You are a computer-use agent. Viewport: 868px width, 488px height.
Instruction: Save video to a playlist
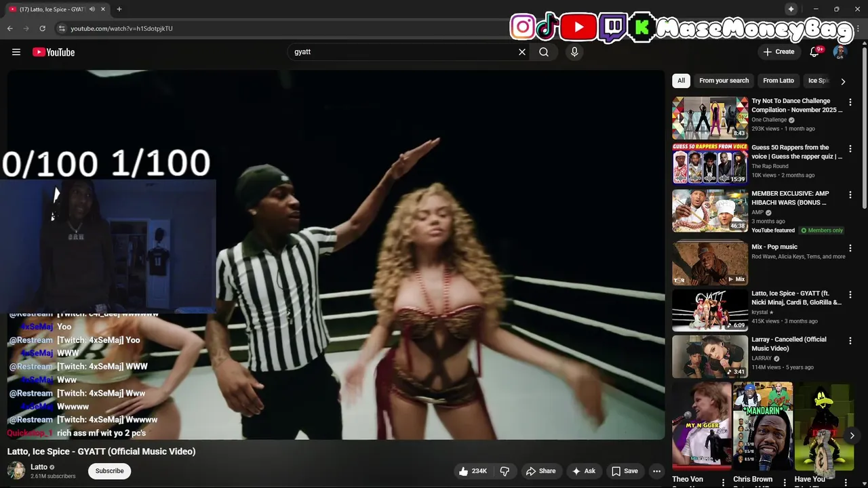point(625,471)
